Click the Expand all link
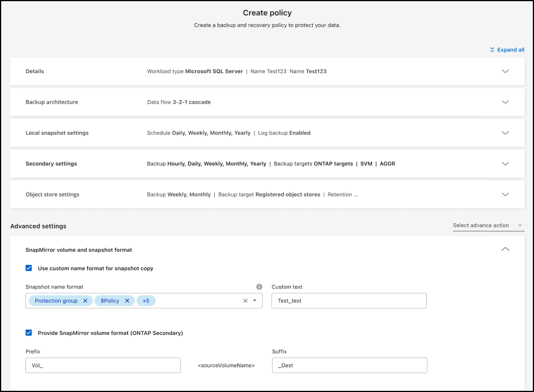The height and width of the screenshot is (392, 534). pyautogui.click(x=507, y=50)
